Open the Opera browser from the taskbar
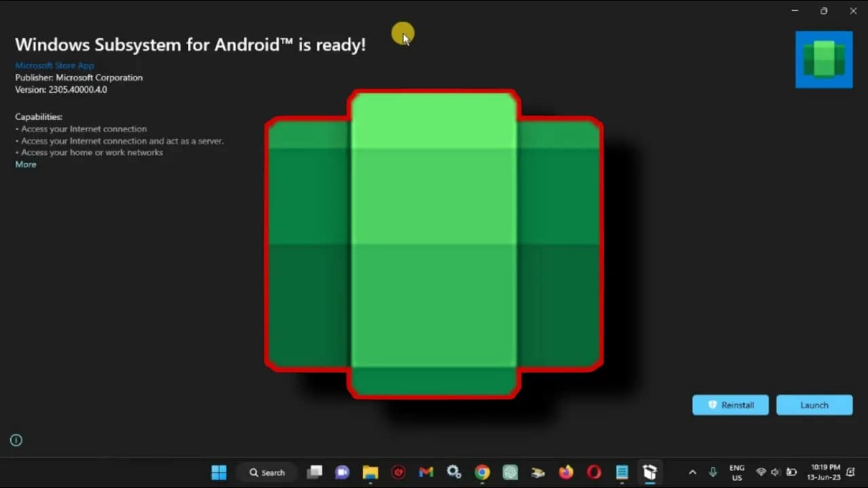Viewport: 868px width, 488px height. pos(593,472)
